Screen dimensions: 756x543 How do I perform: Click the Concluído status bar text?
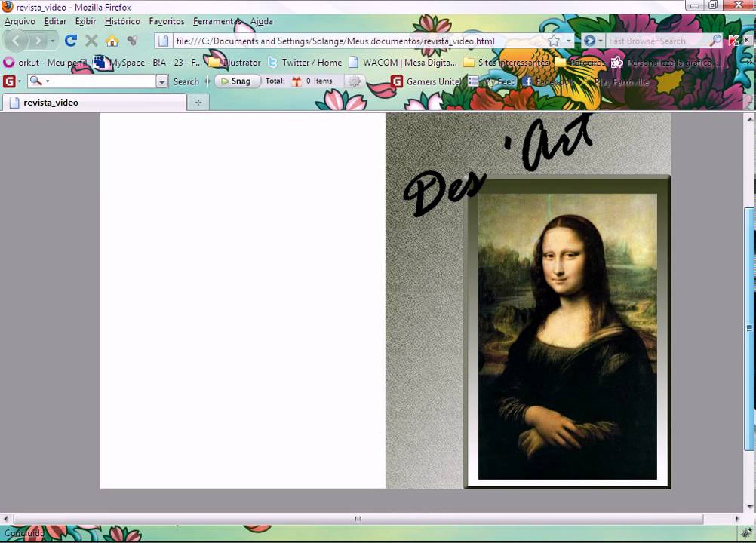point(25,533)
